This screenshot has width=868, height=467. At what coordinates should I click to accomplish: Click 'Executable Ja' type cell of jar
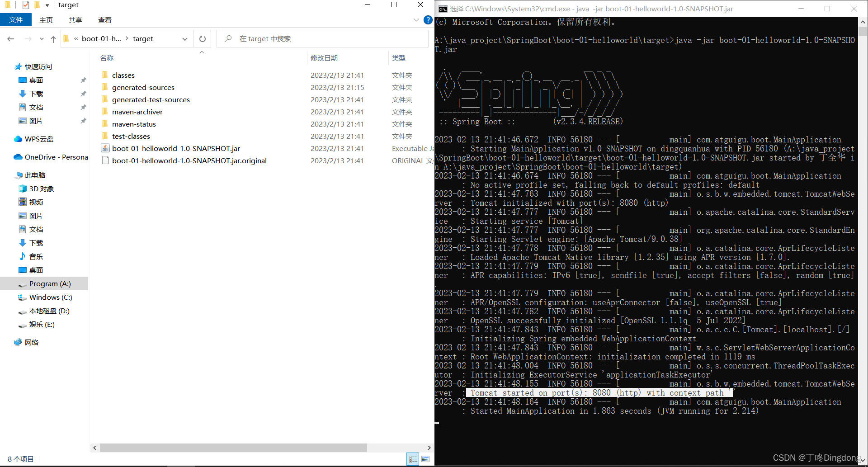413,148
